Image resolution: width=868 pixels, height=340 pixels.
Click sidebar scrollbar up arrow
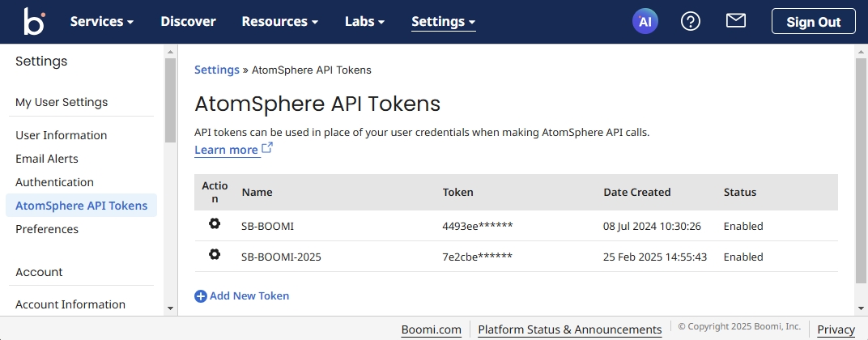(170, 52)
